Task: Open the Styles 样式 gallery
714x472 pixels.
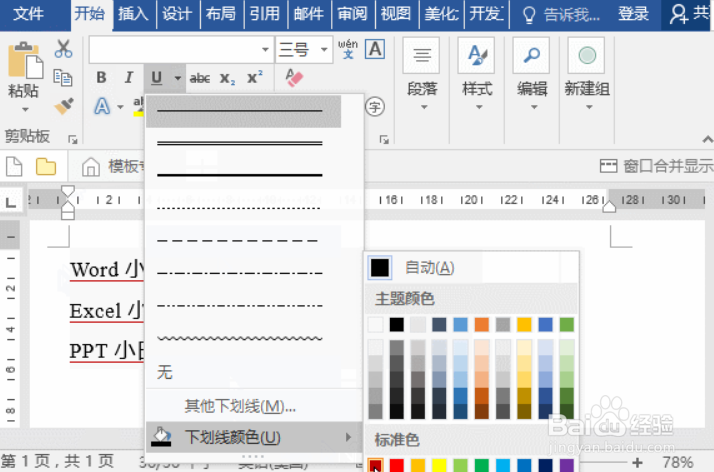Action: pyautogui.click(x=477, y=75)
